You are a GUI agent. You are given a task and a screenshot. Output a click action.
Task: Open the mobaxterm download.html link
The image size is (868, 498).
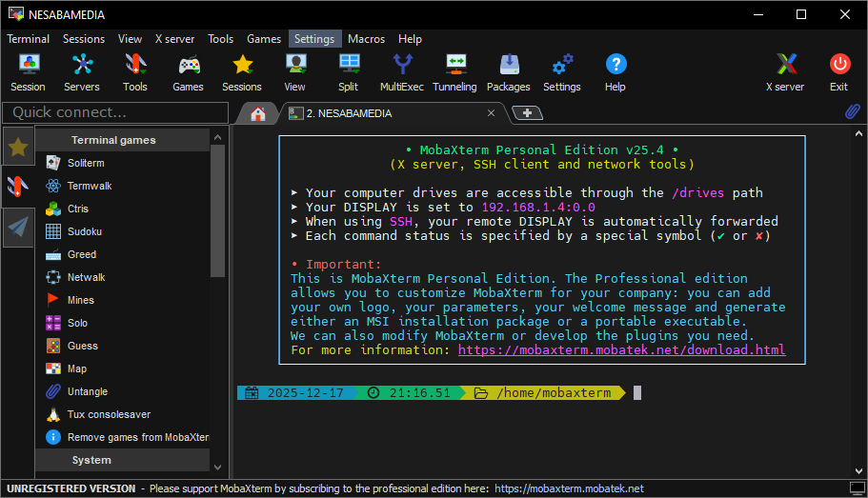621,349
